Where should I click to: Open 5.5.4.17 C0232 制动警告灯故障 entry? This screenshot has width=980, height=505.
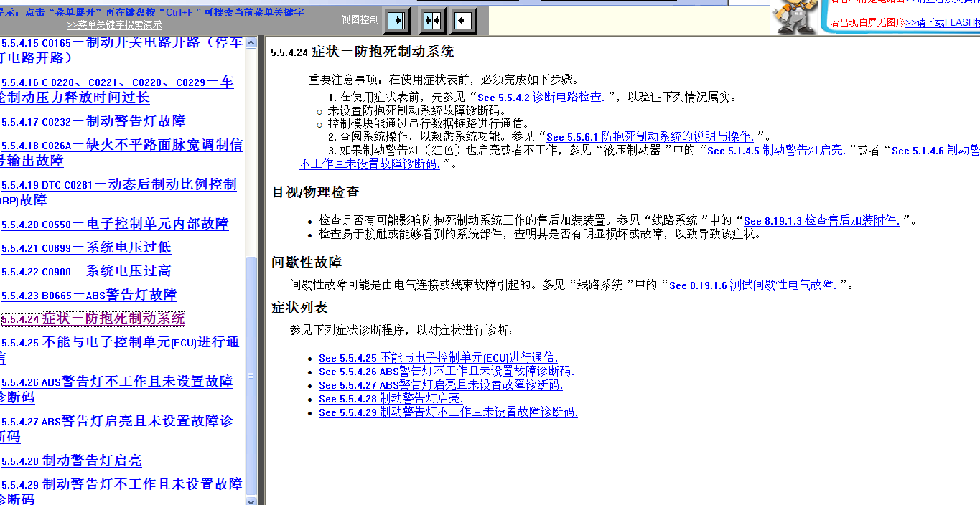click(x=93, y=121)
